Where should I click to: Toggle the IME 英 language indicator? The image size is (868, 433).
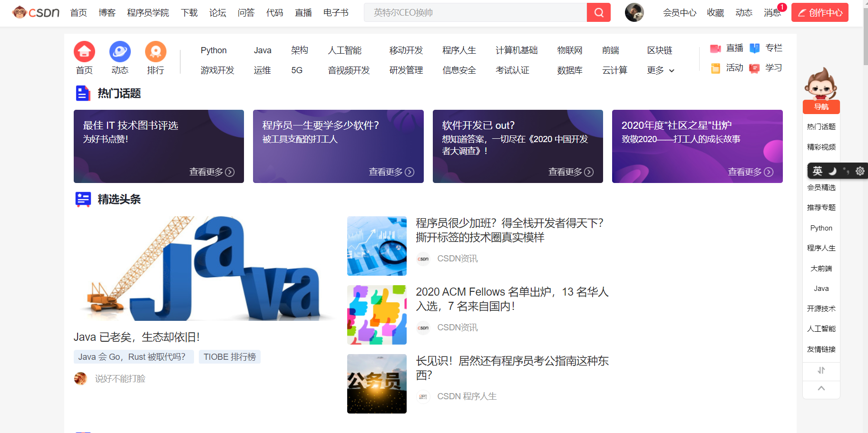(817, 171)
